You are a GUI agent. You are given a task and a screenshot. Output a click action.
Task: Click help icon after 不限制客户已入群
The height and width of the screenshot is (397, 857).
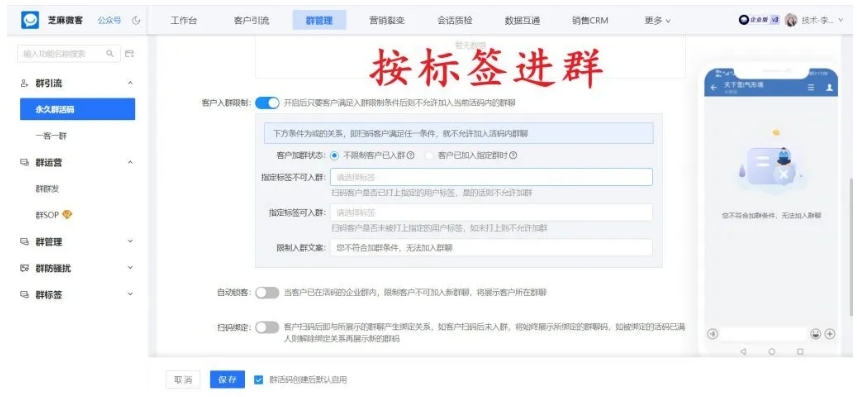[410, 155]
